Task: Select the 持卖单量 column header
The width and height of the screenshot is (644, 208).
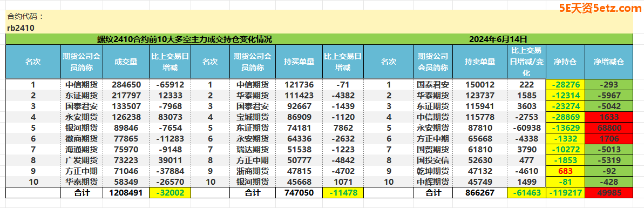Action: pos(480,62)
